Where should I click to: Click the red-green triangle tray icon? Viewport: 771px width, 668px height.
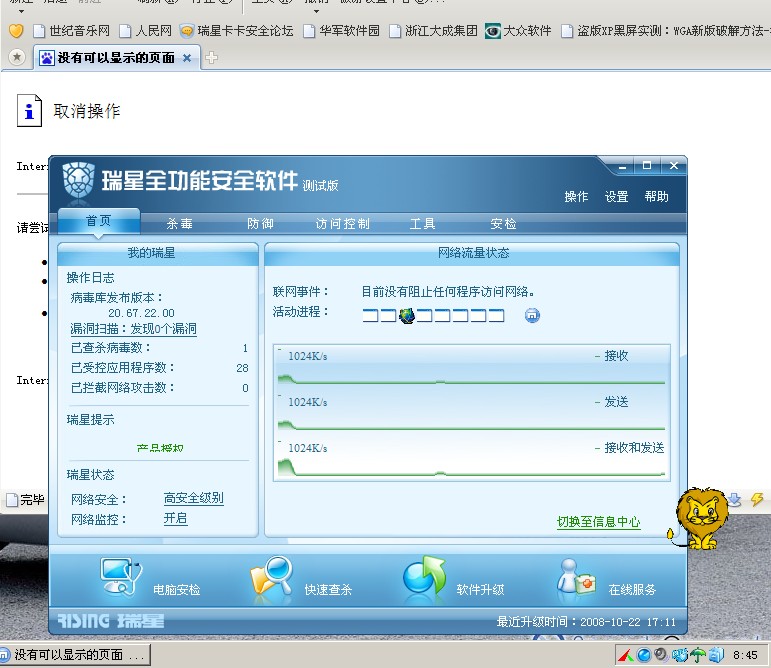point(626,655)
